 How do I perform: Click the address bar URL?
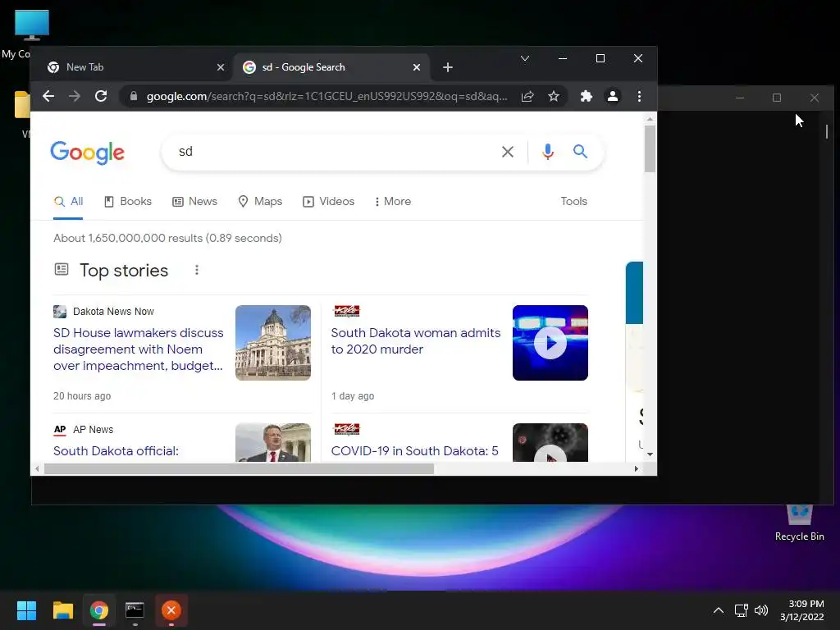coord(326,97)
